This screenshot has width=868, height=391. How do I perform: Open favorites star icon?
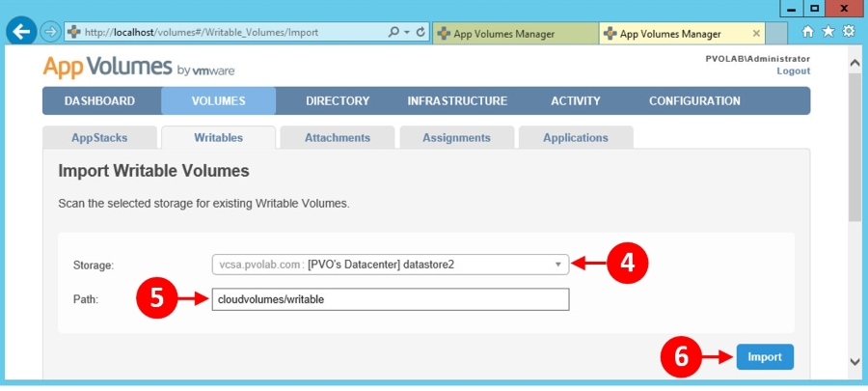pos(828,32)
